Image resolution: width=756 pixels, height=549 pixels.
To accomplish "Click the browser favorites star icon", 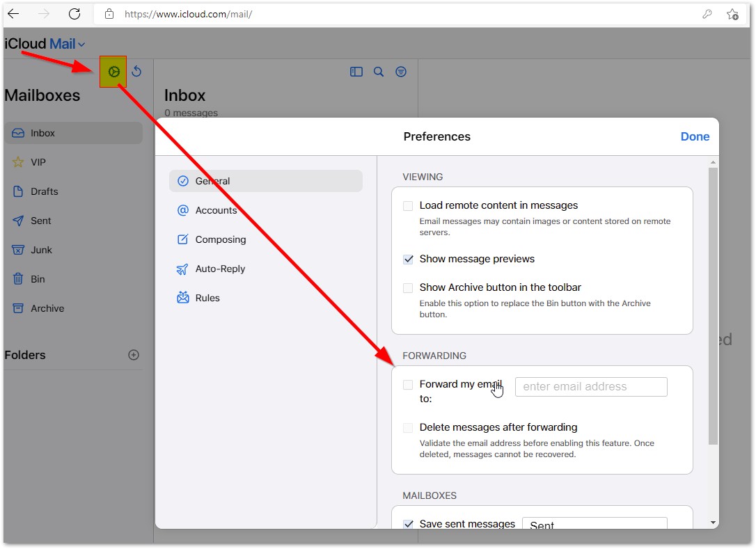I will [732, 14].
